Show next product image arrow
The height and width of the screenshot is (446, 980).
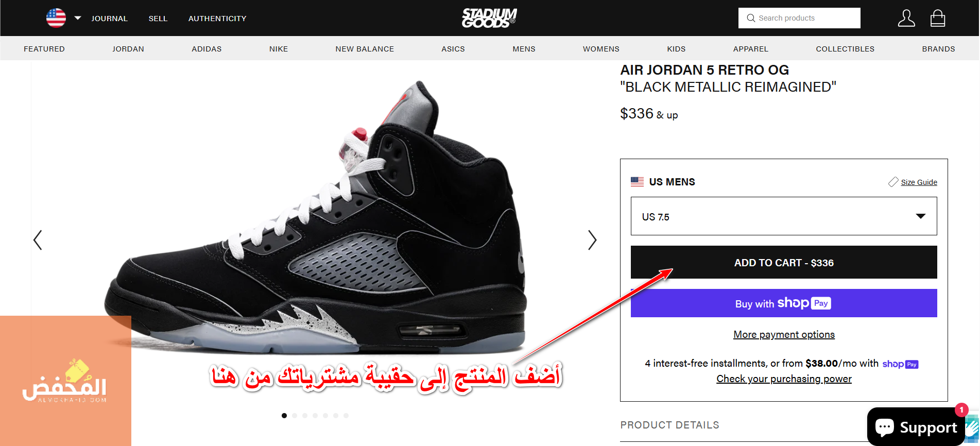pos(592,240)
